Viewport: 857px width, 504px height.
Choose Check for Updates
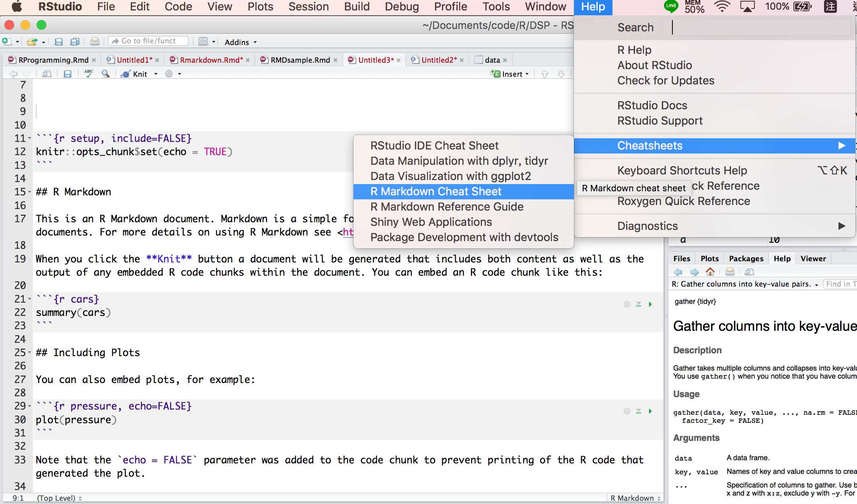(x=714, y=80)
